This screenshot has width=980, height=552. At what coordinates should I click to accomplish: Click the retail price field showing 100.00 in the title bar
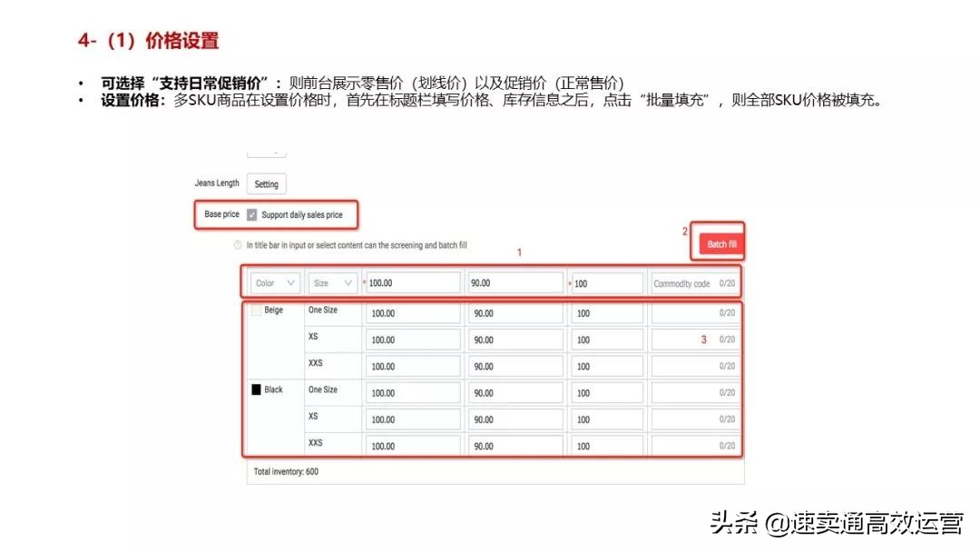click(413, 282)
